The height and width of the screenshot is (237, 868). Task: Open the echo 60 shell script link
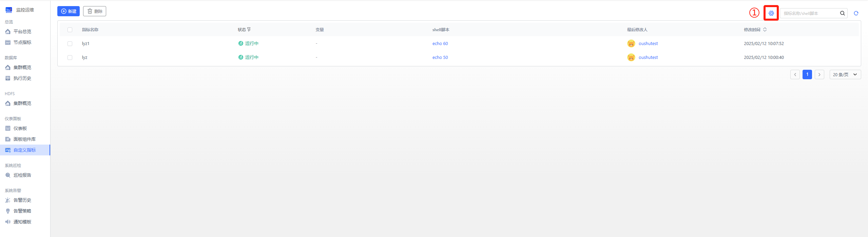440,43
